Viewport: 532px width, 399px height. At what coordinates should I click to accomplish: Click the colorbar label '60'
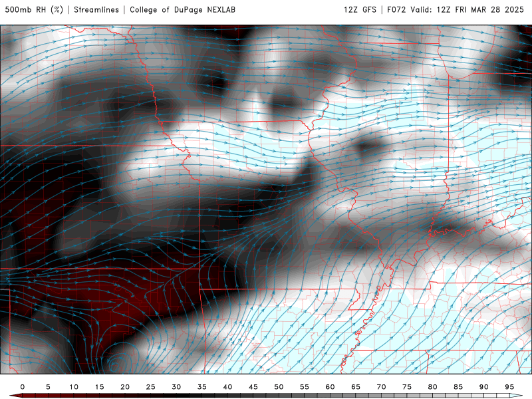tap(330, 387)
